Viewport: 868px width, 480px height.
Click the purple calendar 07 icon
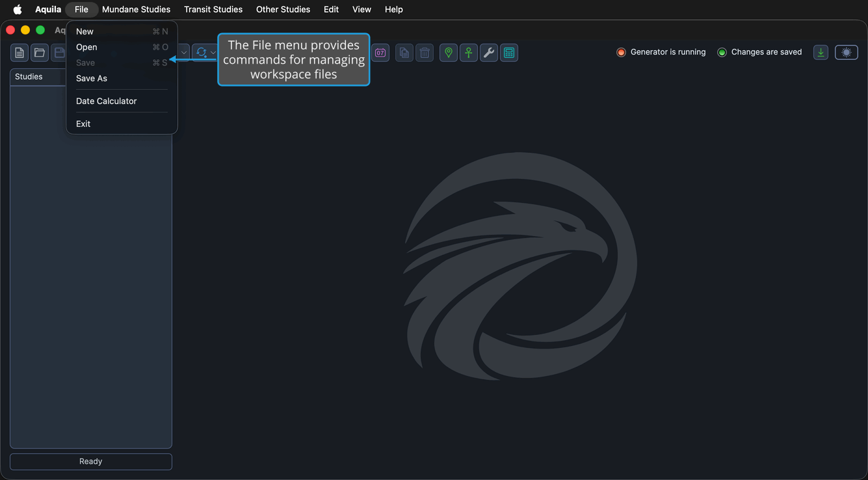coord(381,53)
